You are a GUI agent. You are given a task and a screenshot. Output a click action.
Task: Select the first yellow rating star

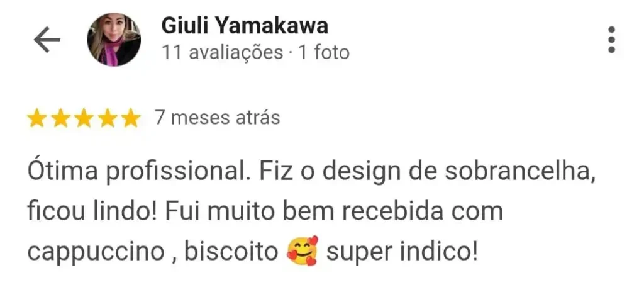[x=36, y=118]
